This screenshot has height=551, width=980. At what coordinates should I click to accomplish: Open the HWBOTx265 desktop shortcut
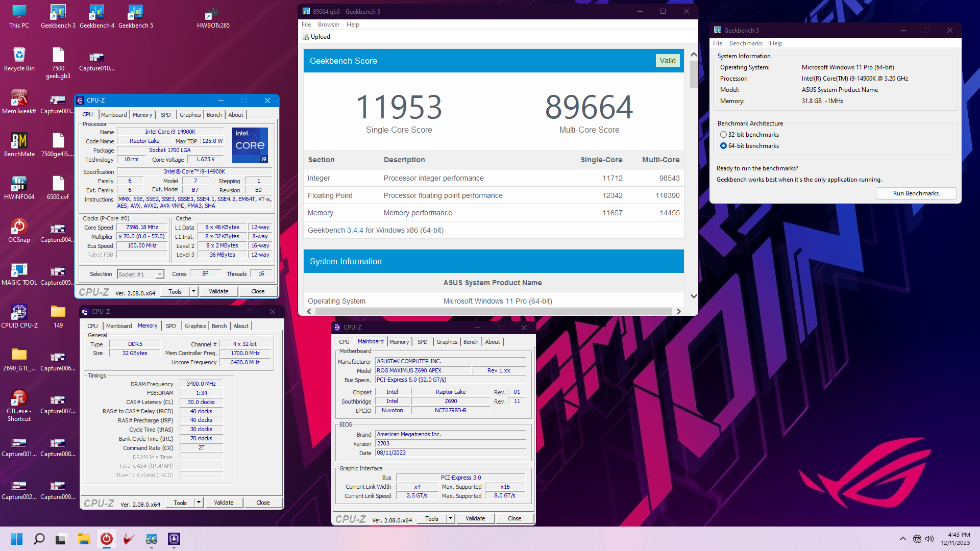click(x=213, y=16)
